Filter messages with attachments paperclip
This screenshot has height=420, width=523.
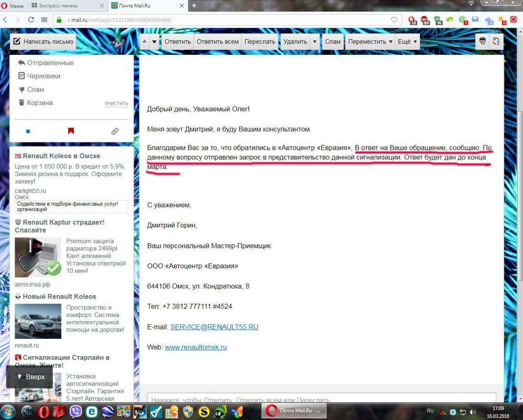115,131
